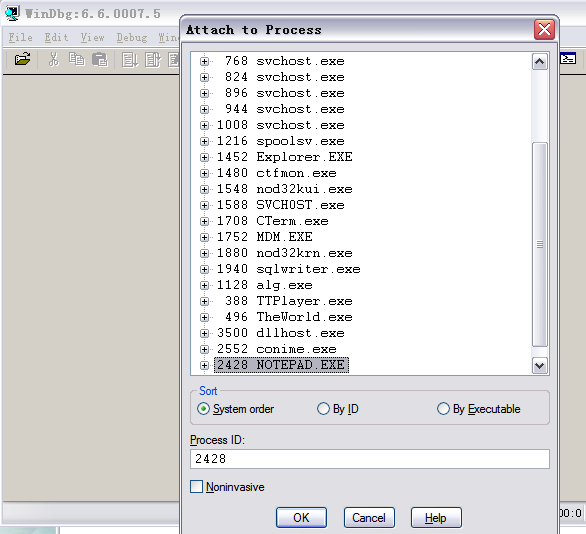Viewport: 586px width, 534px height.
Task: Expand the 1452 Explorer.EXE tree node
Action: pos(204,157)
